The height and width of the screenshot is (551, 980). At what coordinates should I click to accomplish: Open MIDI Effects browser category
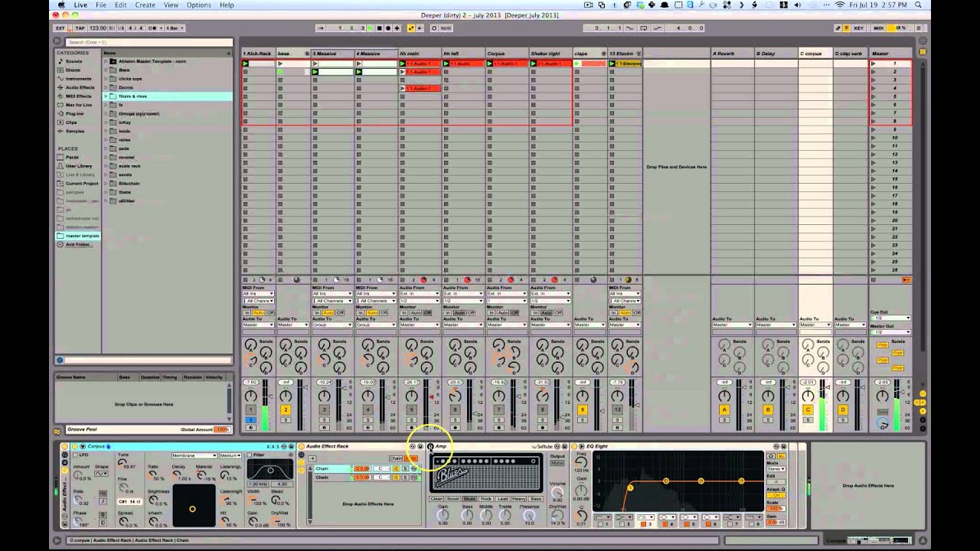pyautogui.click(x=78, y=96)
